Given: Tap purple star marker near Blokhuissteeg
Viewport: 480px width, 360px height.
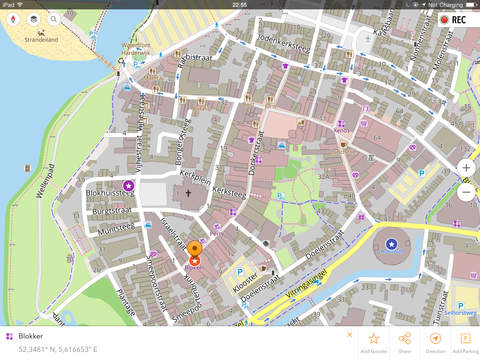Looking at the screenshot, I should coord(129,185).
